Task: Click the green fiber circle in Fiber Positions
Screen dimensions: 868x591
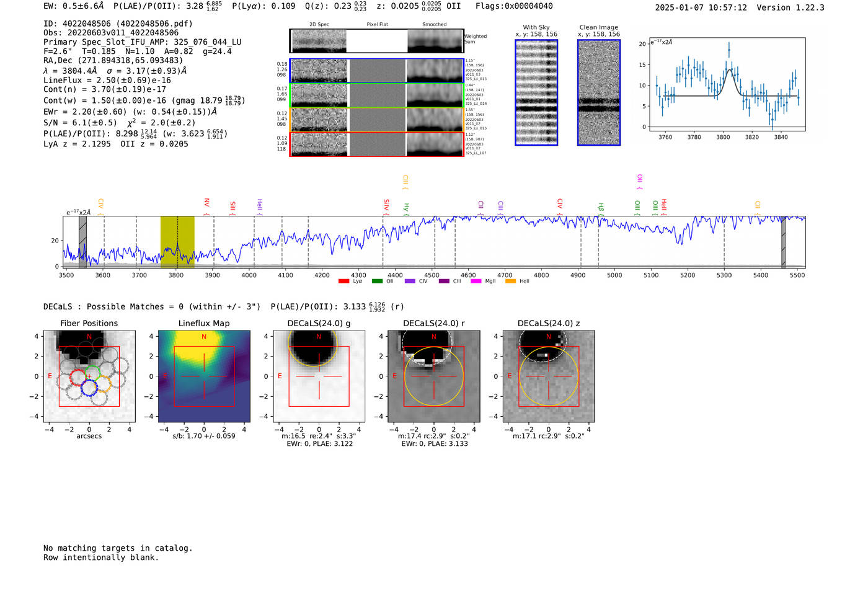Action: point(92,374)
